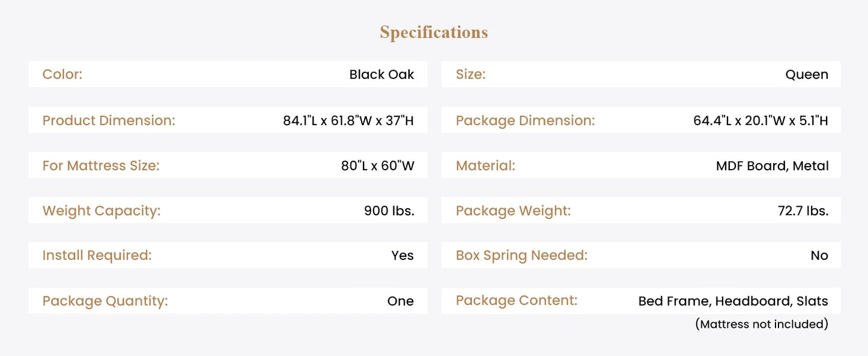This screenshot has height=356, width=868.
Task: Select the Black Oak color value
Action: pos(381,75)
